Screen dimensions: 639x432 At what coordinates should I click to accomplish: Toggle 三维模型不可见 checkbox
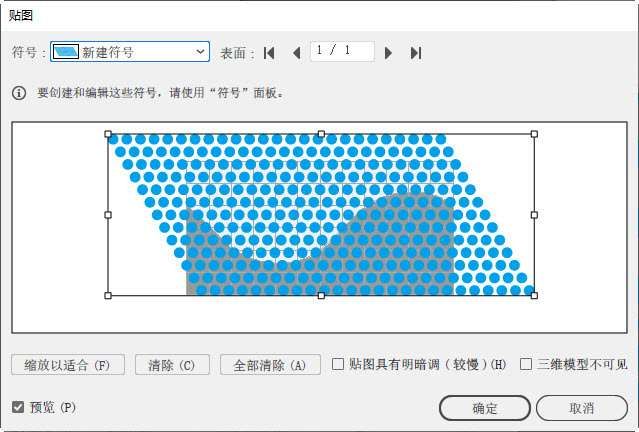[526, 365]
